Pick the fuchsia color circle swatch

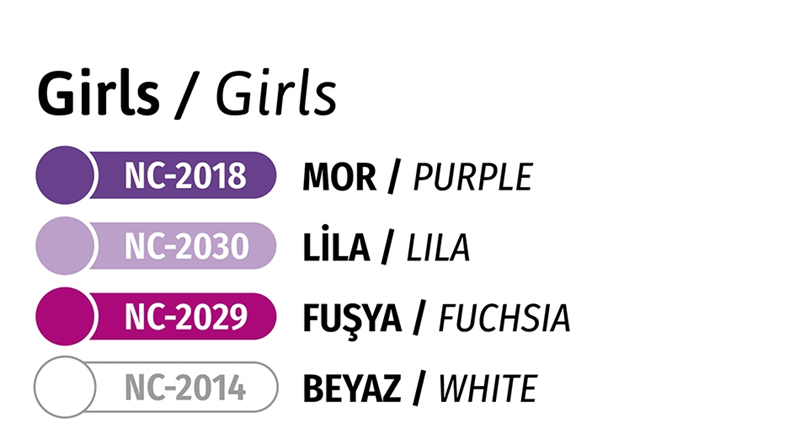[x=64, y=316]
